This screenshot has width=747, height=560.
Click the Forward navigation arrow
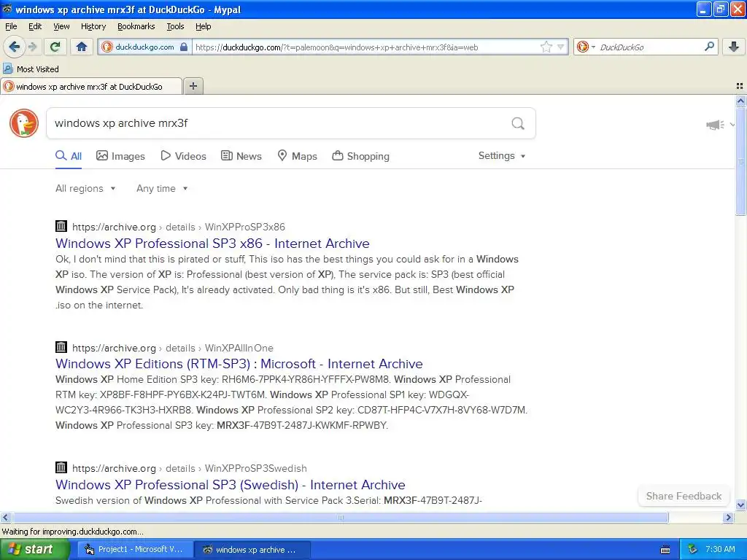[32, 47]
